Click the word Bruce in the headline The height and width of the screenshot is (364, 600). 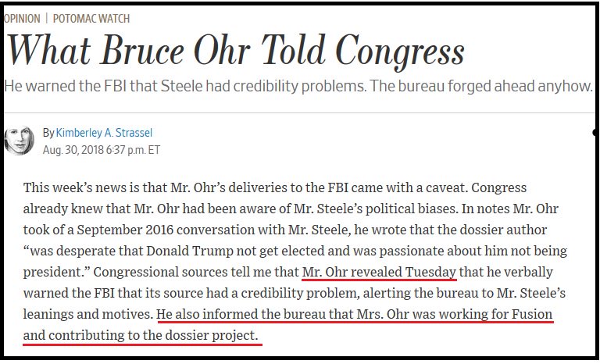[142, 51]
